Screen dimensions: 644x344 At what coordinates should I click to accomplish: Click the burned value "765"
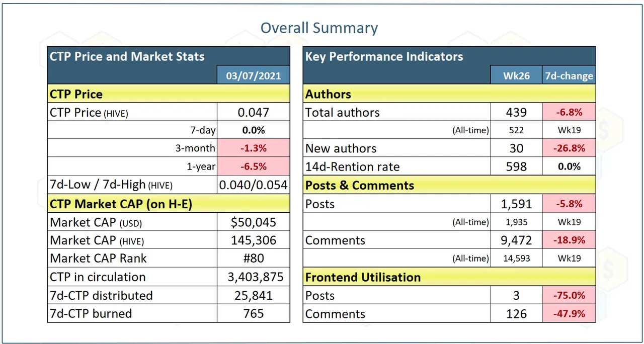point(254,313)
